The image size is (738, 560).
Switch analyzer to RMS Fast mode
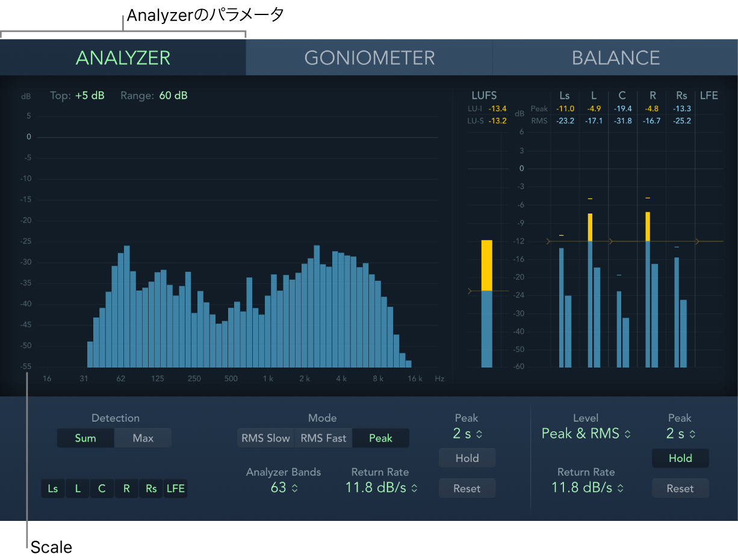point(323,438)
